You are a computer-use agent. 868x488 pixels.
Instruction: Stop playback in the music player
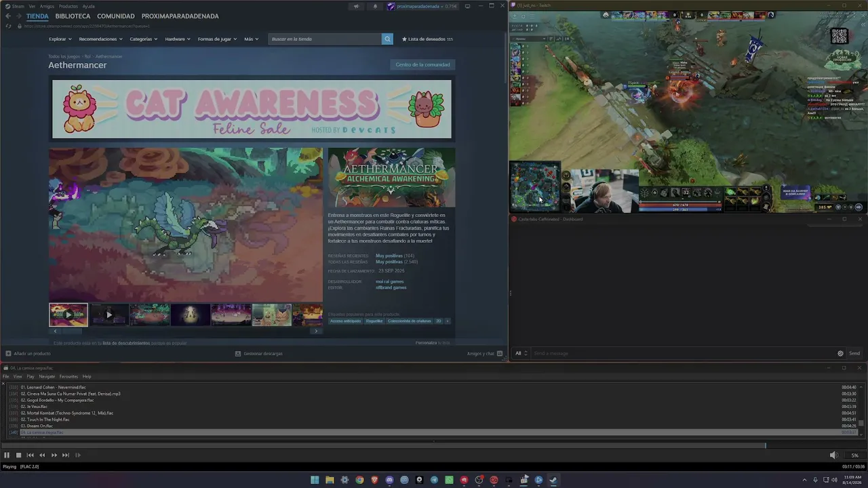point(18,455)
